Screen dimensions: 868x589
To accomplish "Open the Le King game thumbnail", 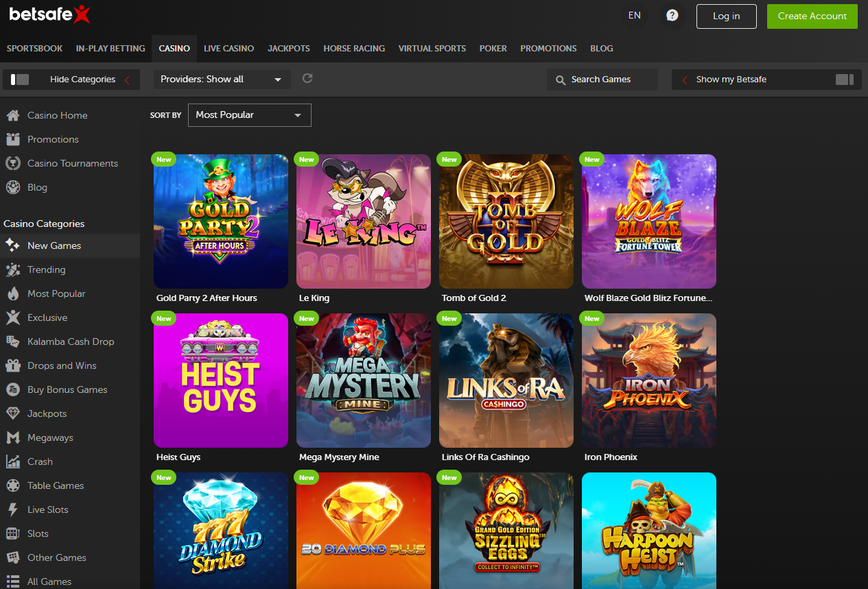I will tap(364, 221).
